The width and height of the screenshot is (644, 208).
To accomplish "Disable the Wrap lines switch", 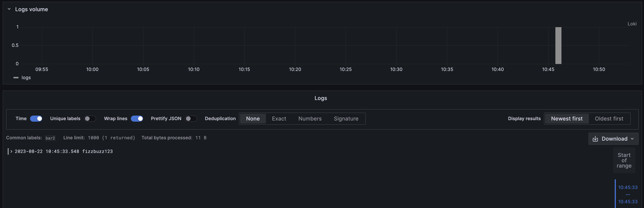I will [137, 118].
